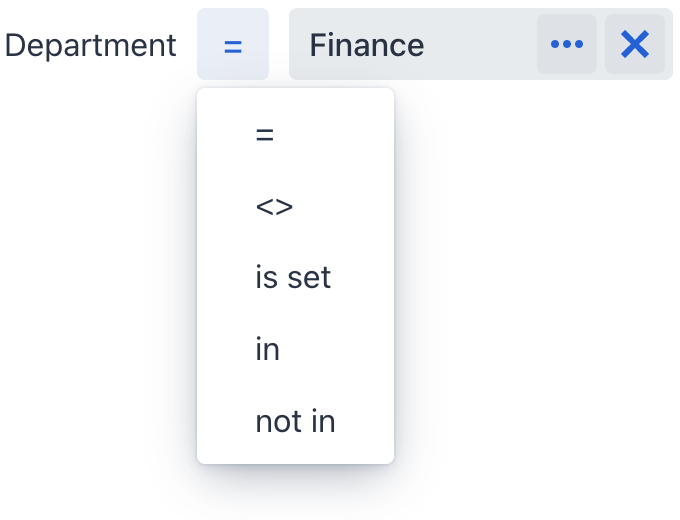The height and width of the screenshot is (520, 680).
Task: Remove the Department filter with the X icon
Action: [635, 44]
